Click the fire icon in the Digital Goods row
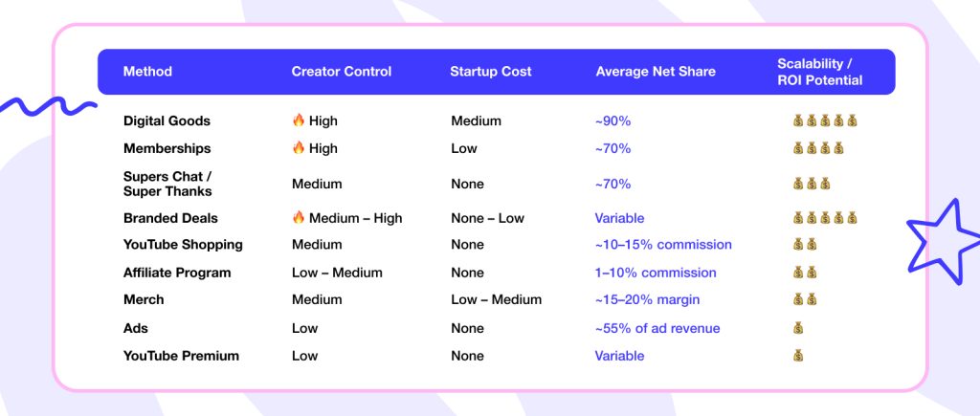The height and width of the screenshot is (416, 980). [x=298, y=121]
